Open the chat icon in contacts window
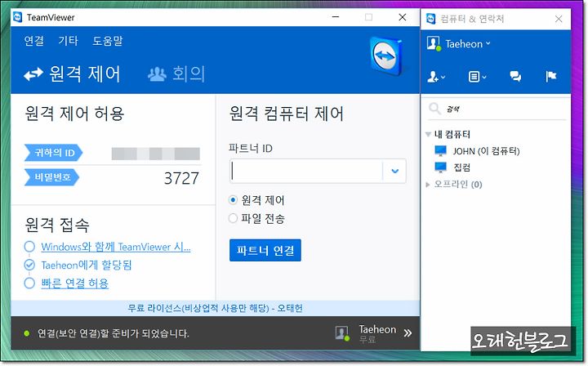Screen dimensions: 588x366 [515, 77]
